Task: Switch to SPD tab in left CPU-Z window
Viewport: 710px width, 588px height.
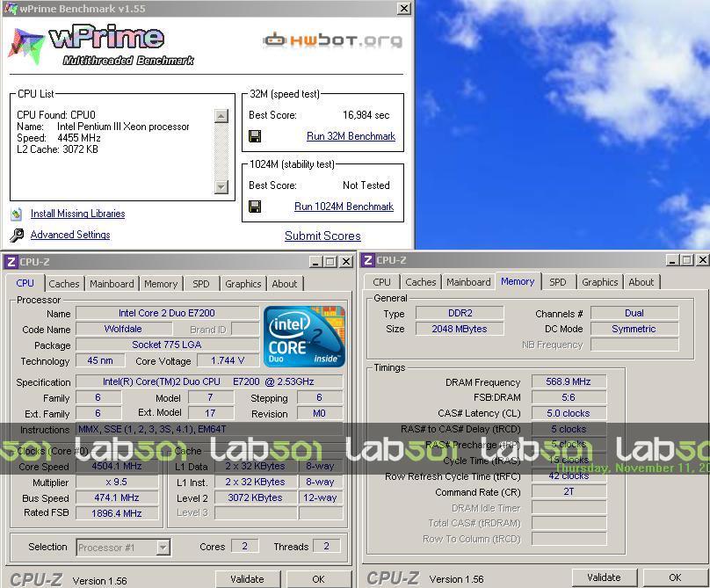Action: tap(201, 284)
